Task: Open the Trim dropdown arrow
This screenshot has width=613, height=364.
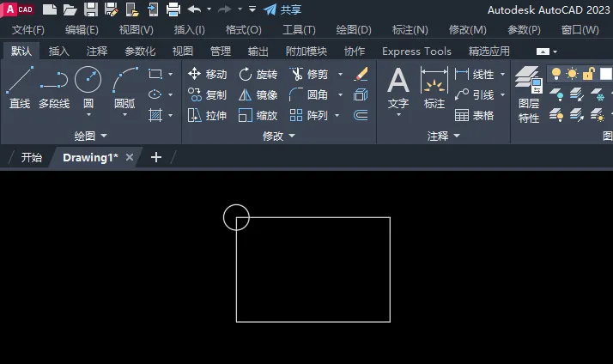Action: point(341,74)
